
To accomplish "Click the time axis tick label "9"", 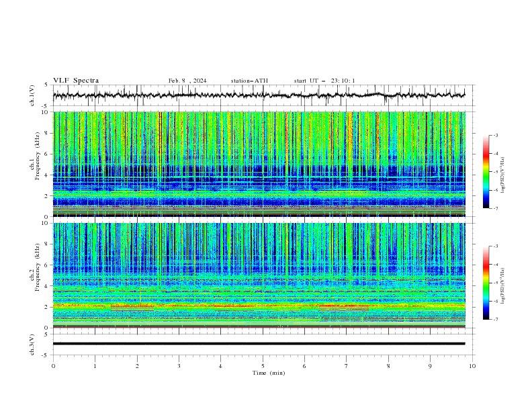I will point(430,366).
